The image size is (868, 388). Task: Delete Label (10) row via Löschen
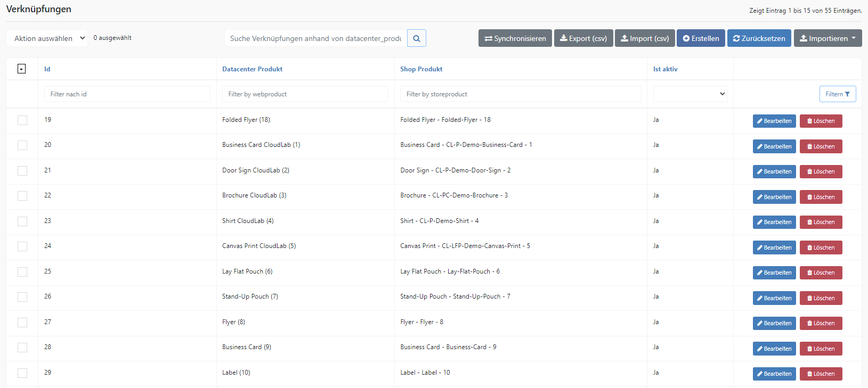(821, 374)
